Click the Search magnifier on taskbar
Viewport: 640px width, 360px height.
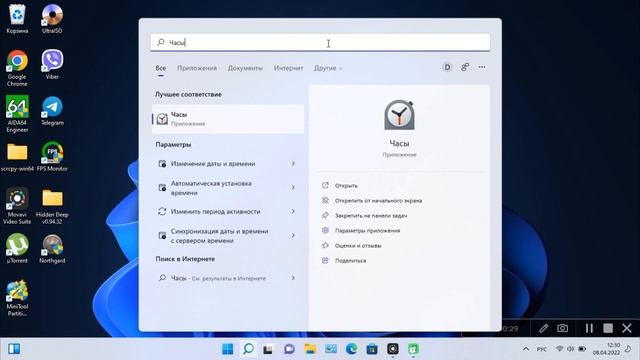(x=248, y=349)
